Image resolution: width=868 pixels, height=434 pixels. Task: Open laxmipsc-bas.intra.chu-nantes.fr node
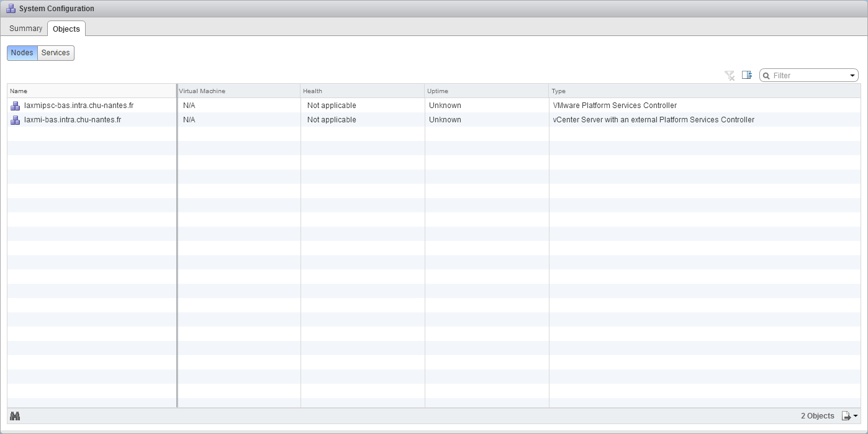[x=79, y=106]
